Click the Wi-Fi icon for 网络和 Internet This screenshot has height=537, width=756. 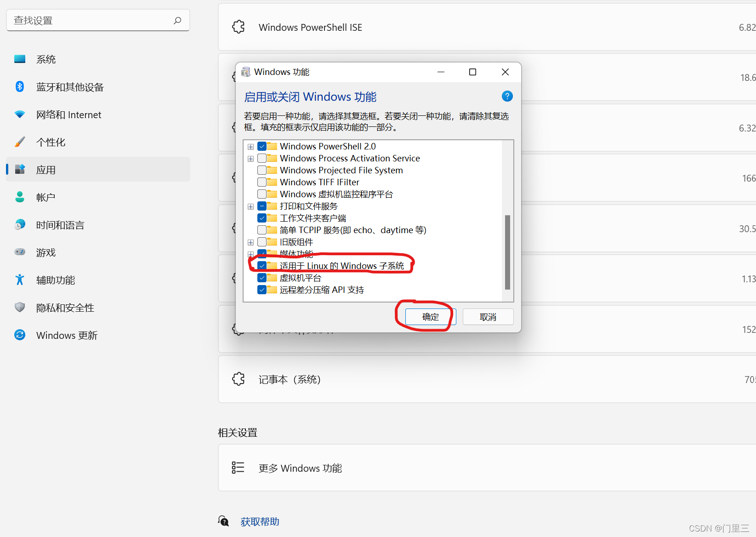20,114
